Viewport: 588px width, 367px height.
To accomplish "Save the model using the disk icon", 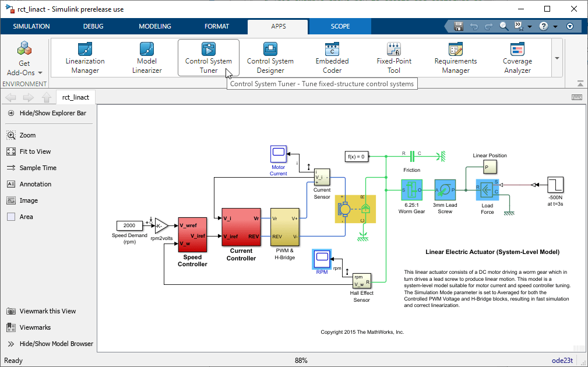I will pos(458,26).
